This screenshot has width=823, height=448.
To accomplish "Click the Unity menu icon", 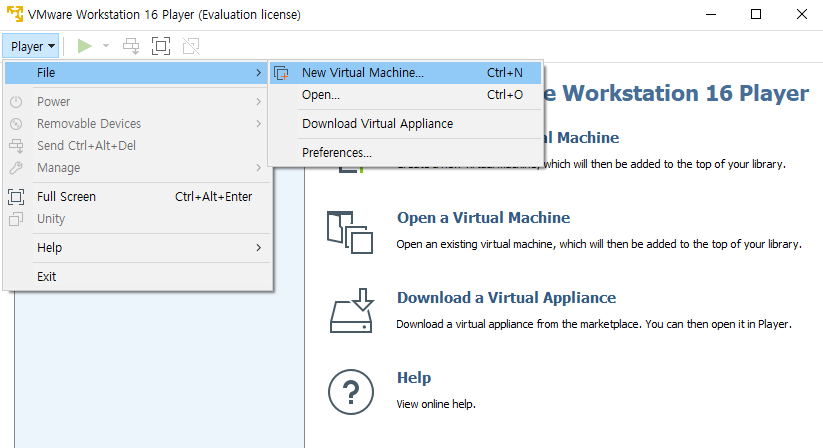I will (16, 219).
